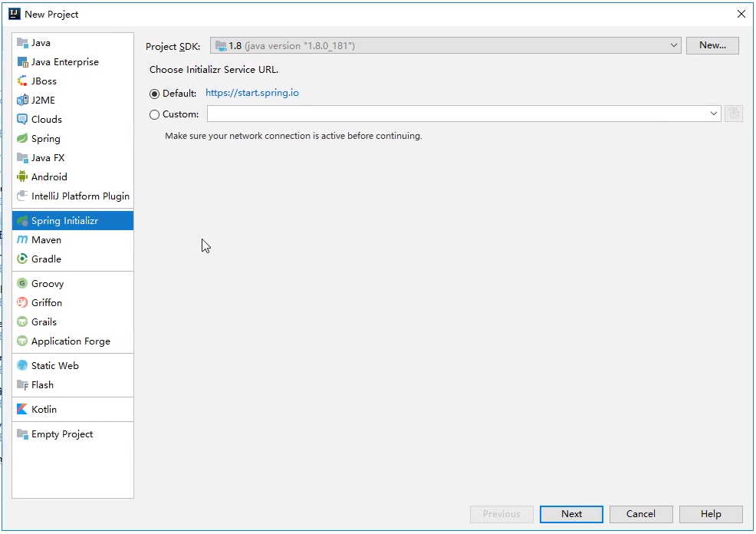Select Java Enterprise project type

[64, 62]
